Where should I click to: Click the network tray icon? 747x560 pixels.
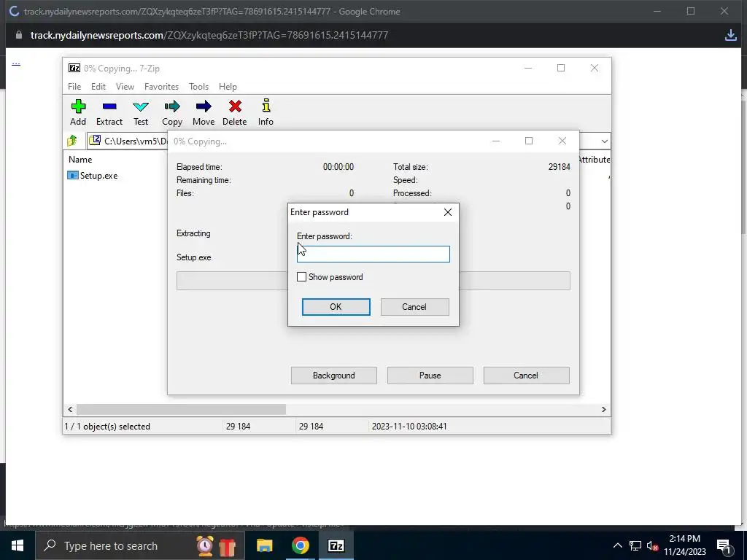pos(635,546)
